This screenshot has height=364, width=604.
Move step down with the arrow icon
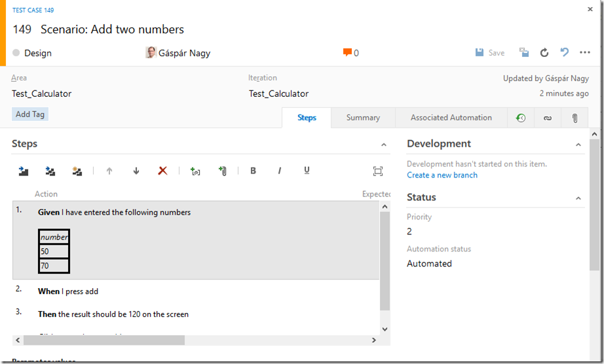point(136,171)
